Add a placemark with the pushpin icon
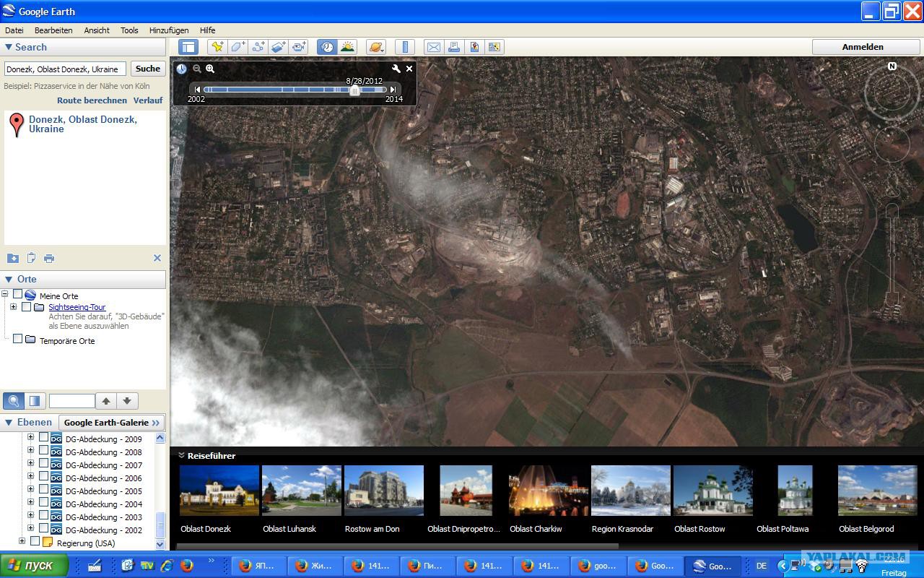The height and width of the screenshot is (578, 924). [x=217, y=47]
